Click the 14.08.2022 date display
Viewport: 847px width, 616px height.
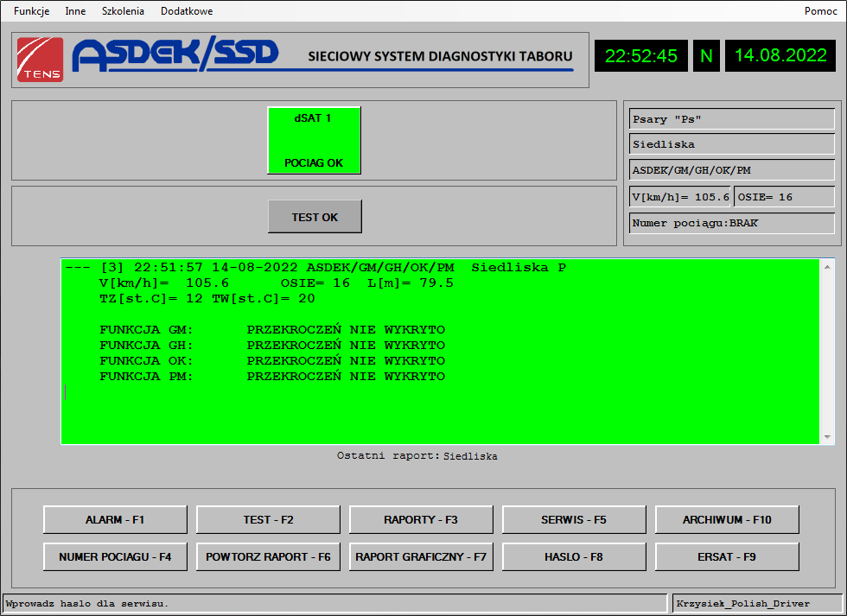tap(780, 55)
